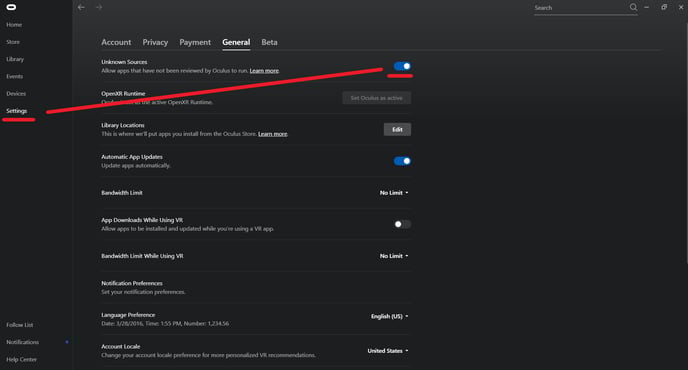Open Notifications in the sidebar
The width and height of the screenshot is (688, 370).
pos(22,342)
